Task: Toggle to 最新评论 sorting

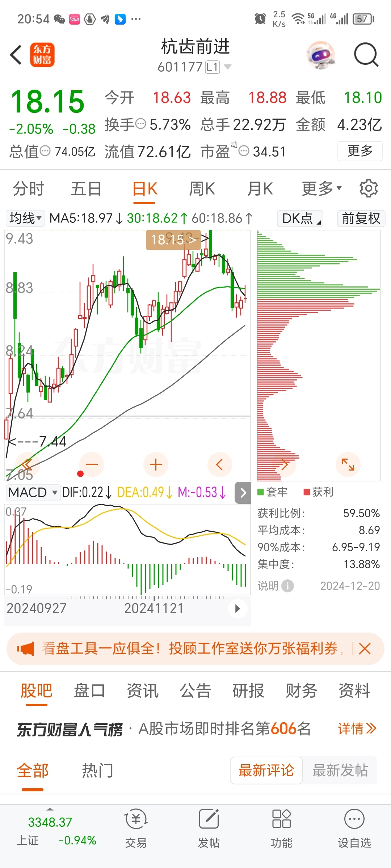Action: pyautogui.click(x=266, y=770)
